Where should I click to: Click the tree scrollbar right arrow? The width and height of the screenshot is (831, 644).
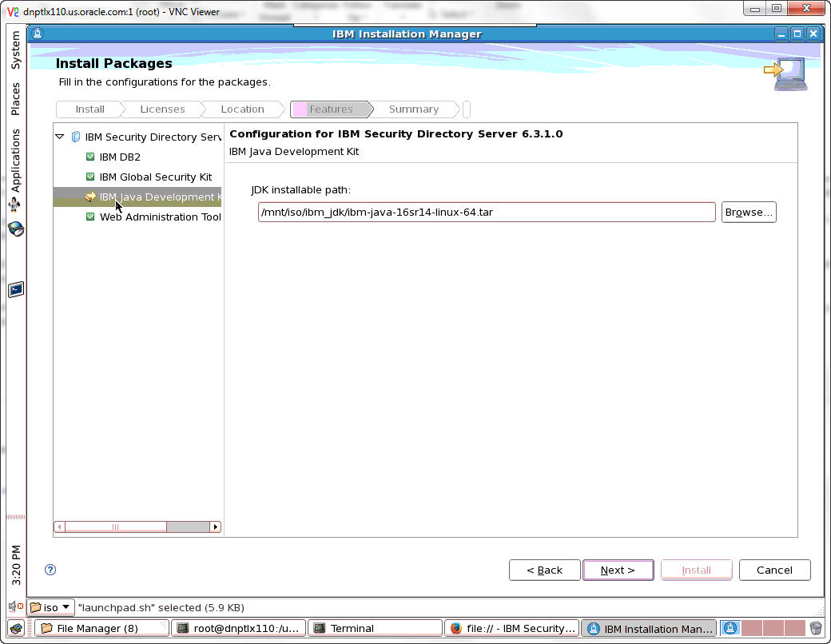215,527
